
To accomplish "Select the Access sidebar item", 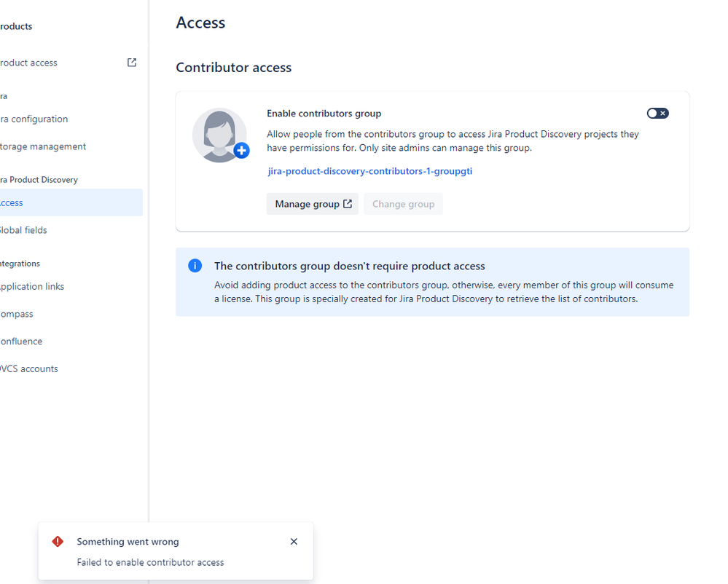I will (70, 202).
